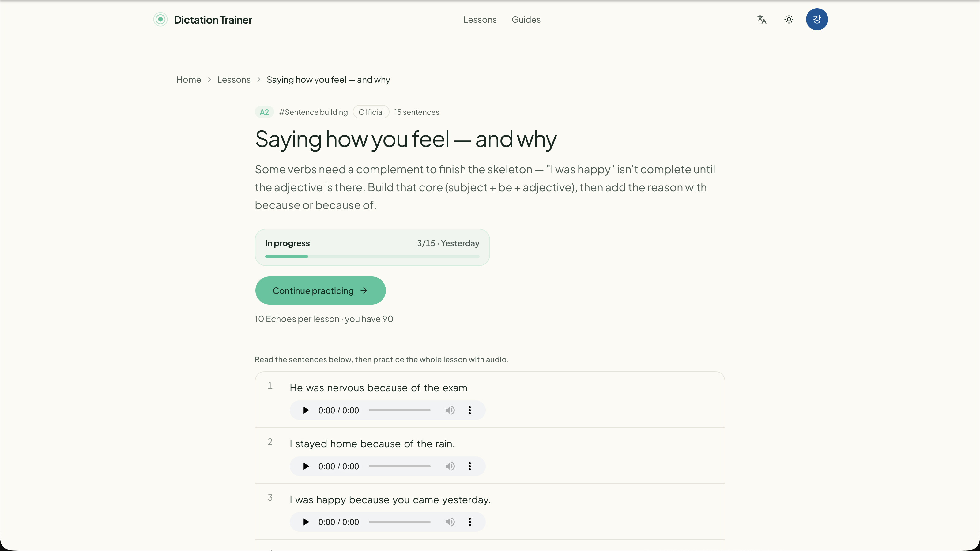Open the user profile avatar

[x=816, y=19]
